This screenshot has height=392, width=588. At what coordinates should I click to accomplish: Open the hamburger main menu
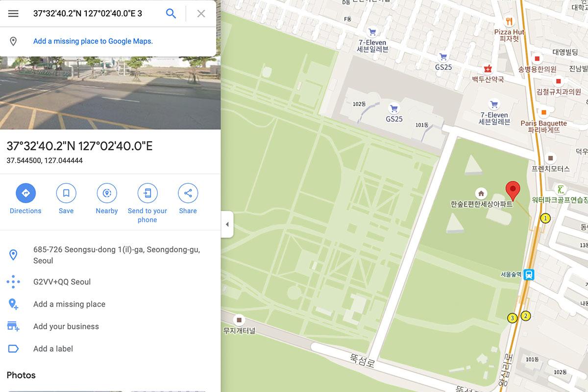point(13,14)
